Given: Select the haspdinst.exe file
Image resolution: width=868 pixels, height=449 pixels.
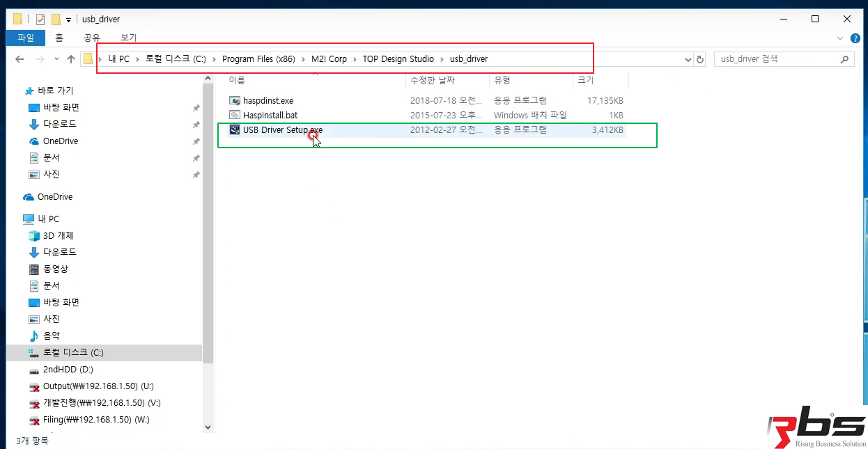Looking at the screenshot, I should tap(268, 101).
